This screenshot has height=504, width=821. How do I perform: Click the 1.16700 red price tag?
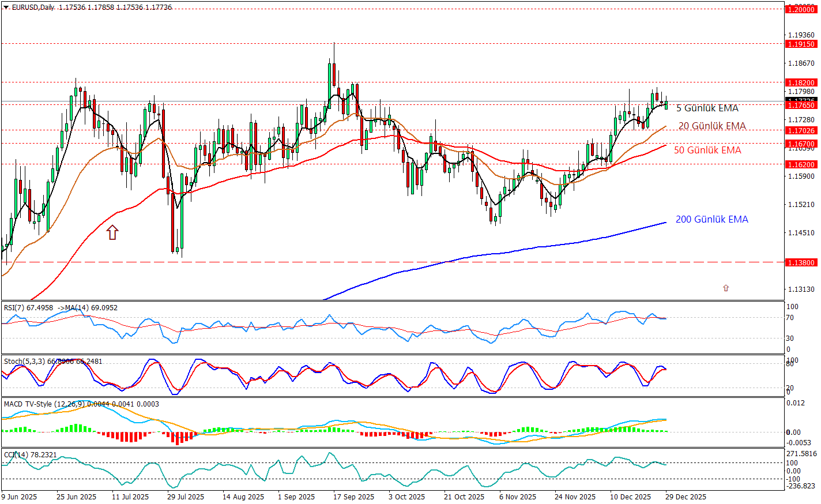coord(801,144)
